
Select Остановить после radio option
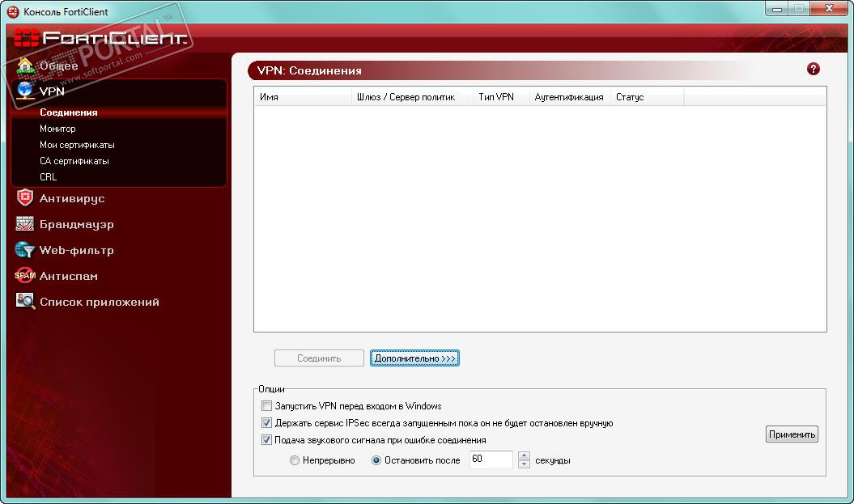coord(376,460)
